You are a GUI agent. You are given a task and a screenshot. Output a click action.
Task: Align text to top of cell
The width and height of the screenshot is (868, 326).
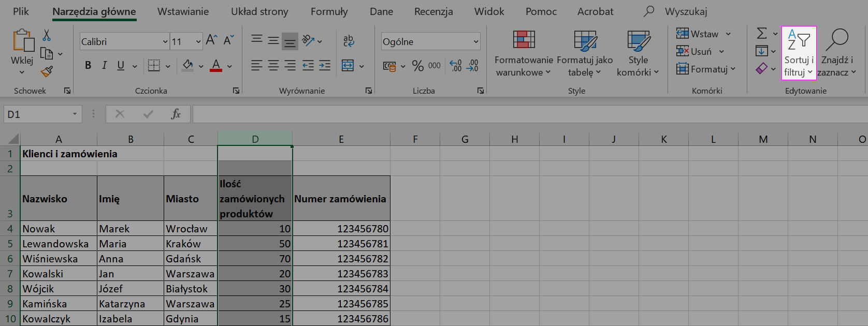(256, 39)
